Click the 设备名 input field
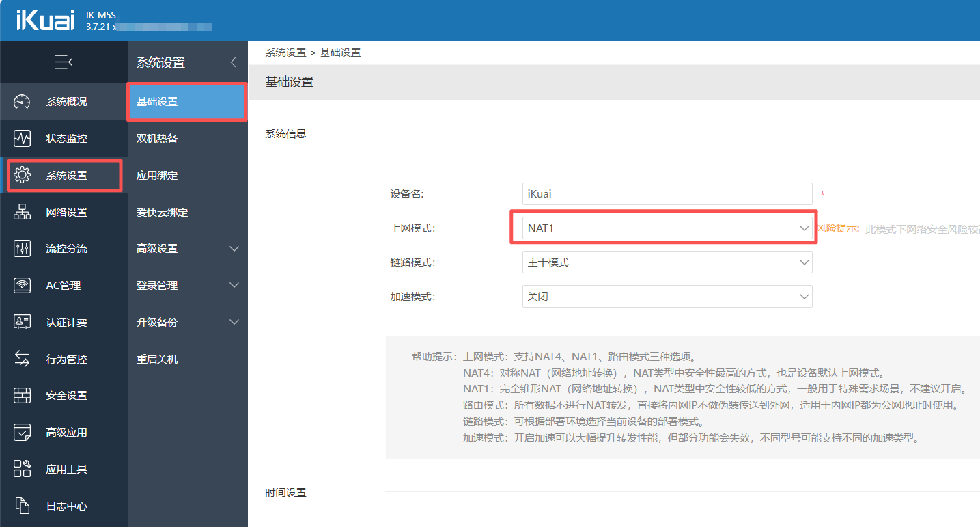 click(666, 194)
